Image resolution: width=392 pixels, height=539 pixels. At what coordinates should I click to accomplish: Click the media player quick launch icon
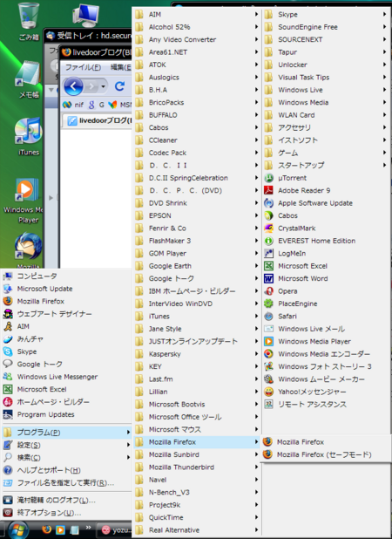click(x=60, y=529)
